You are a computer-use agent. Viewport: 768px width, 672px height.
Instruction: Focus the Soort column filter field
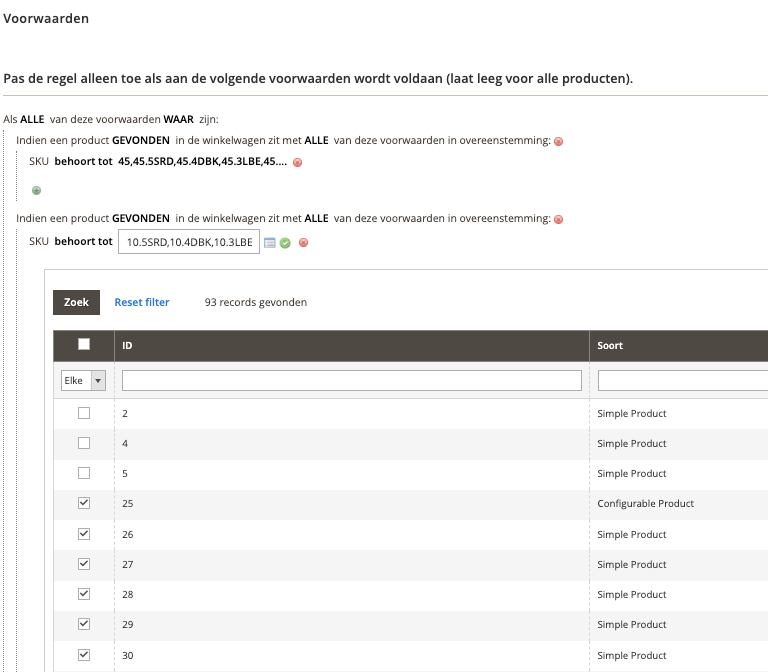click(683, 381)
